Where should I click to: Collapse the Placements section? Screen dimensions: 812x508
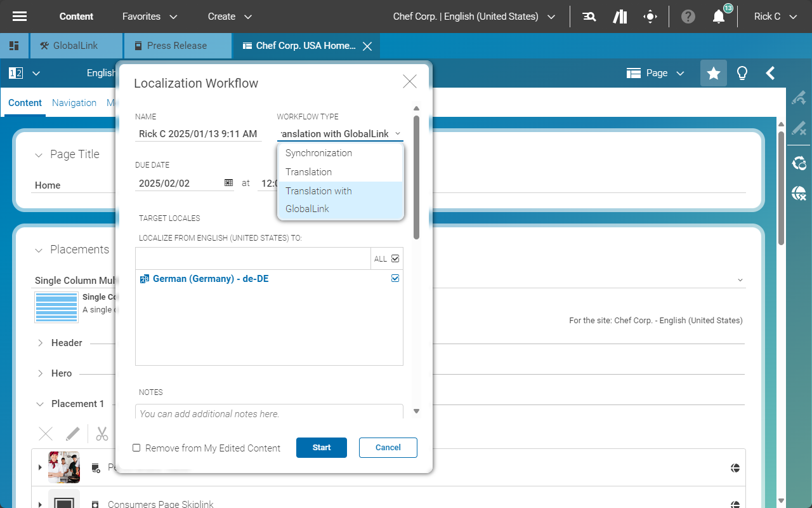pyautogui.click(x=38, y=250)
